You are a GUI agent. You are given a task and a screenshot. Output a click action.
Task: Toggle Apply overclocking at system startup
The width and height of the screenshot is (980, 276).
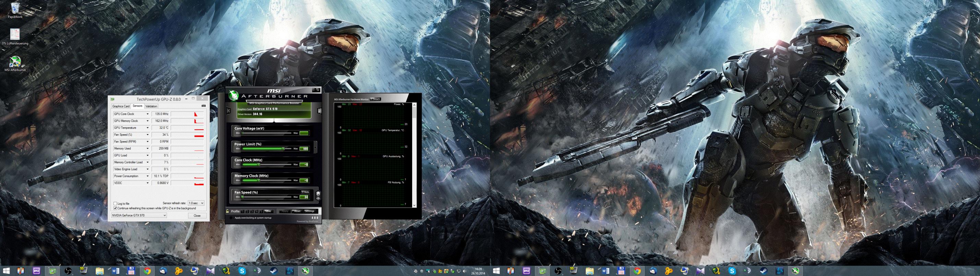[231, 218]
